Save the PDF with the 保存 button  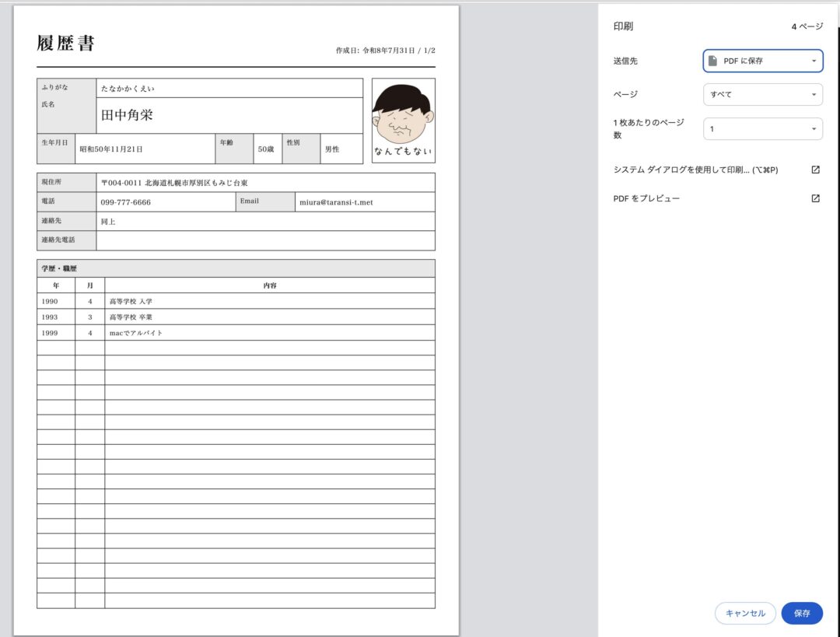click(802, 614)
